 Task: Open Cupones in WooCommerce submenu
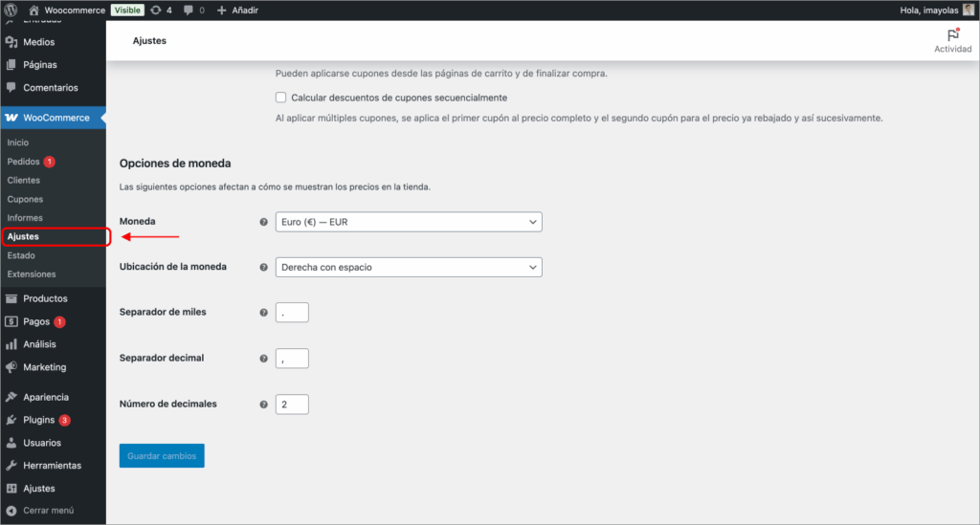[25, 199]
